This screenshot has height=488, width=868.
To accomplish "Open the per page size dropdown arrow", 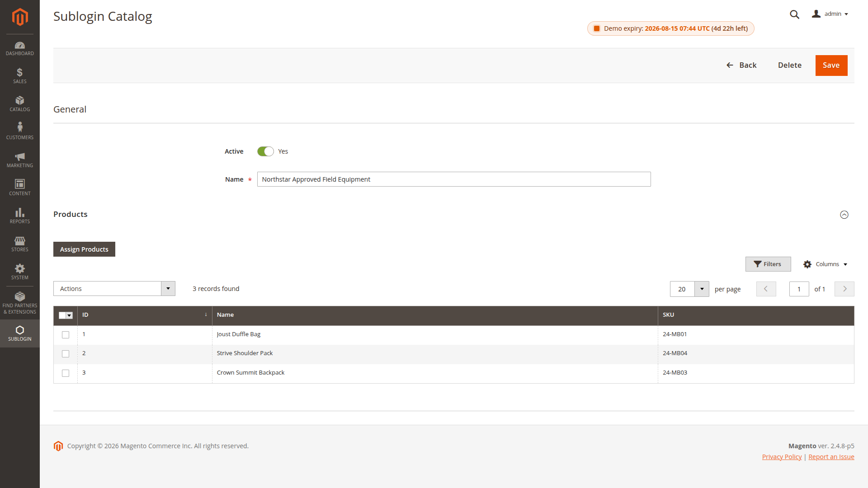I will (702, 289).
